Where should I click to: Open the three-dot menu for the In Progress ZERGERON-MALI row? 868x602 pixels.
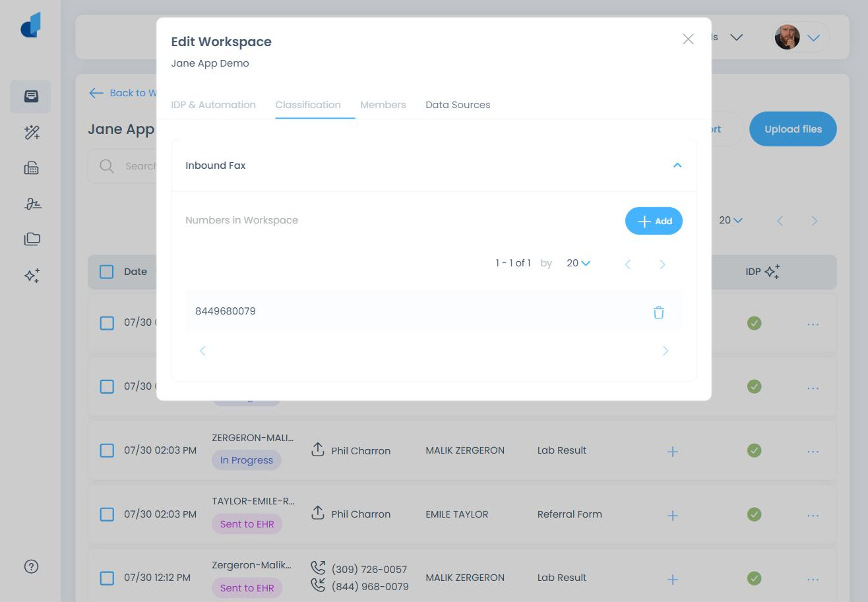coord(813,452)
